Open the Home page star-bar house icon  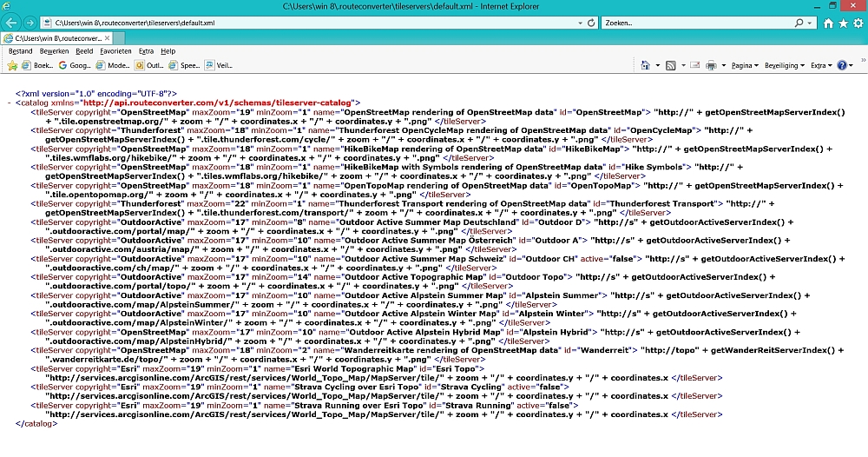pos(828,23)
